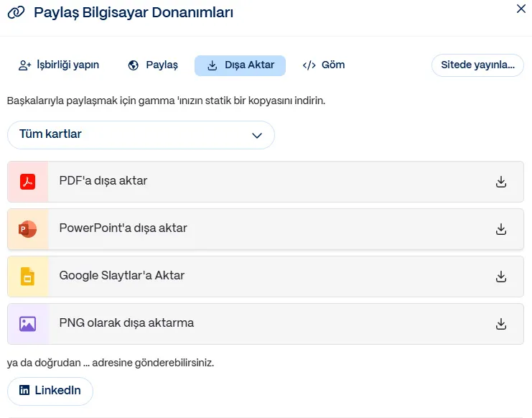Open the Paylaş tab
Image resolution: width=532 pixels, height=418 pixels.
[x=153, y=65]
